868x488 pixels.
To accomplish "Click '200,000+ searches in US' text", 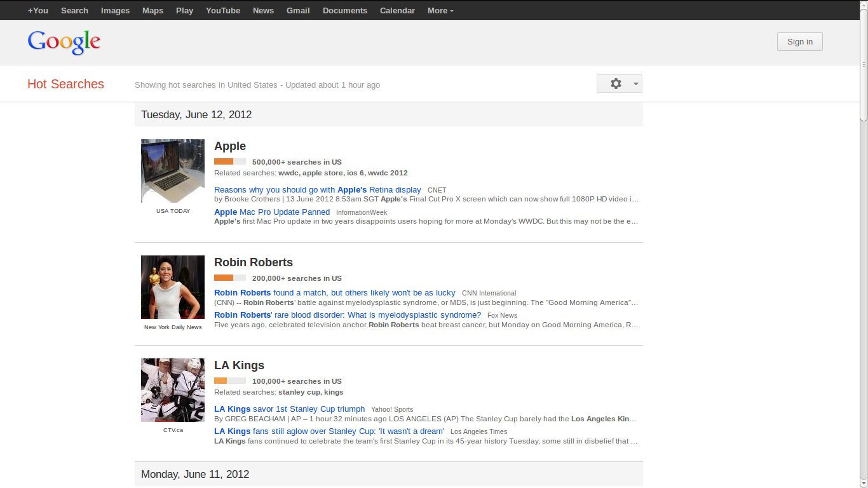I will [297, 278].
